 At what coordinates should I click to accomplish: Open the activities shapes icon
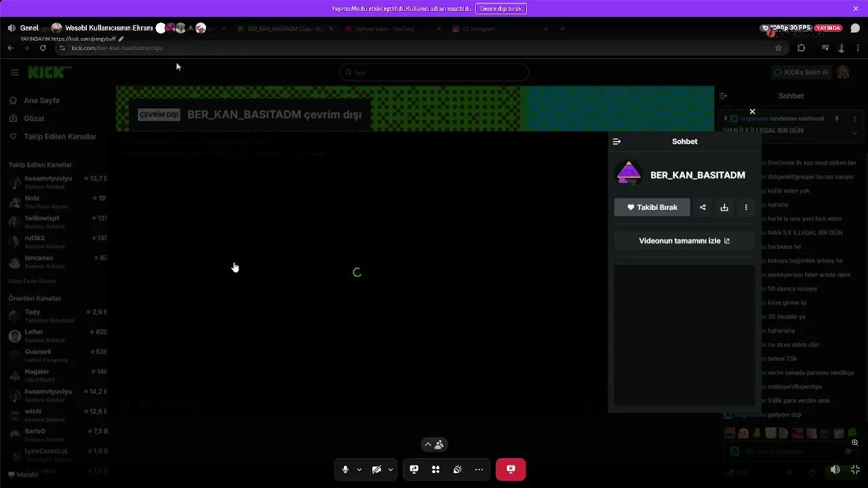click(x=435, y=470)
